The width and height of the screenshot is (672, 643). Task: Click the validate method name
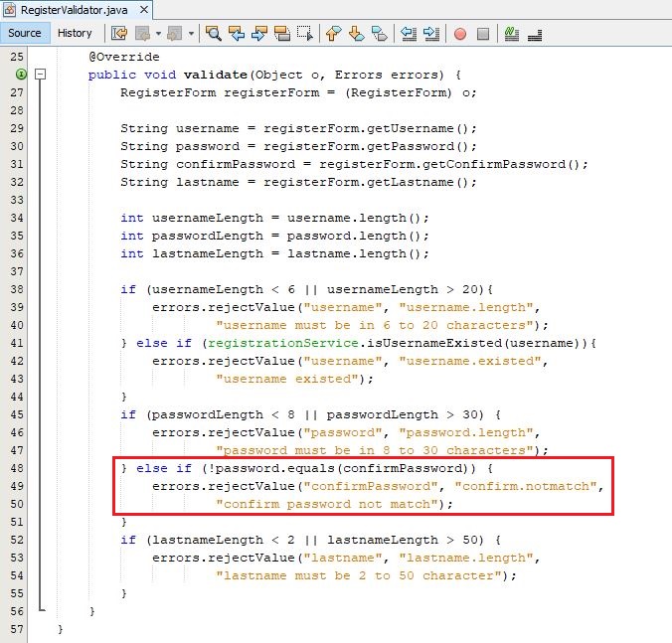(216, 75)
